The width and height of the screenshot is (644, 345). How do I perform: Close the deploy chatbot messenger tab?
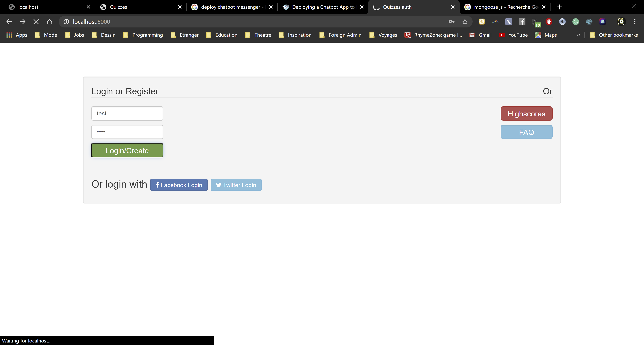coord(271,7)
